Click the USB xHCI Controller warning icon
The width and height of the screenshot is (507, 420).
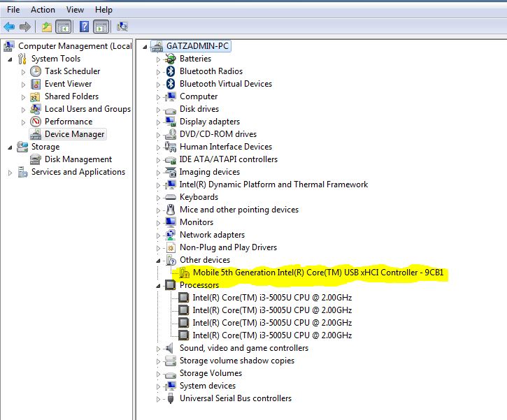184,273
